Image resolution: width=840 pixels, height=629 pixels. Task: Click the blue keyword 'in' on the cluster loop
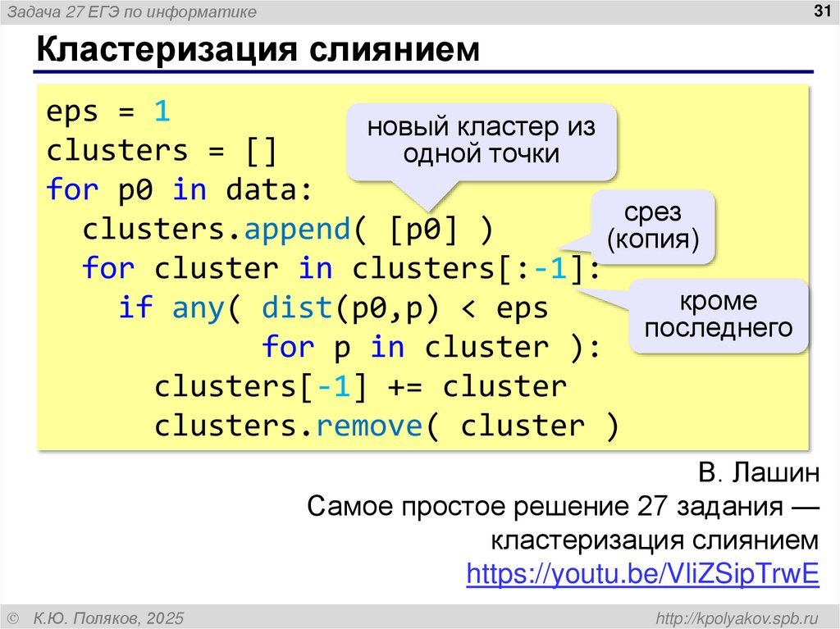(317, 267)
